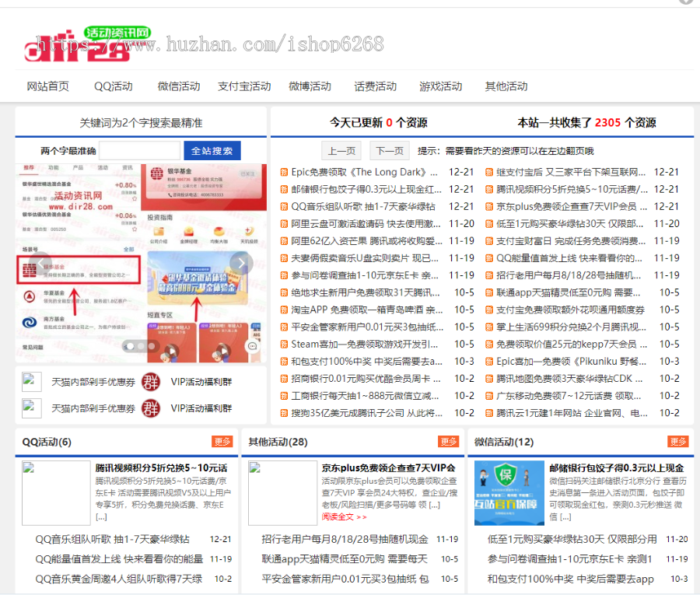Click the carousel banner image
Viewport: 700px width, 595px height.
tap(141, 264)
